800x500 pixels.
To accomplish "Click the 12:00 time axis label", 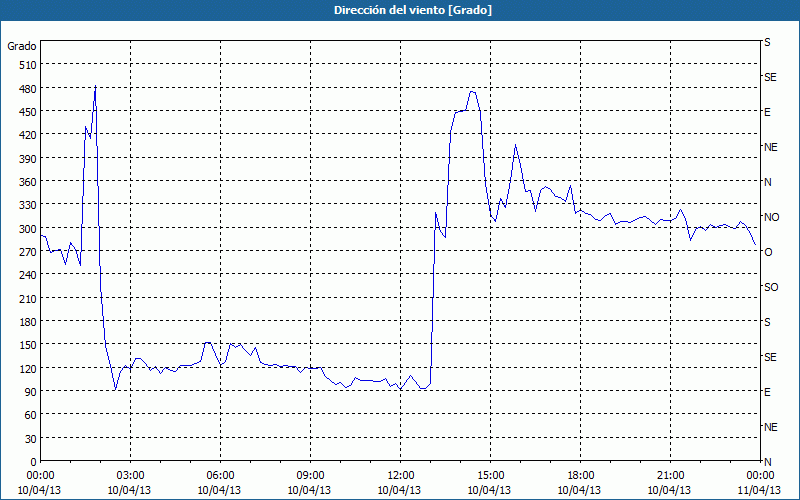I will (x=401, y=476).
